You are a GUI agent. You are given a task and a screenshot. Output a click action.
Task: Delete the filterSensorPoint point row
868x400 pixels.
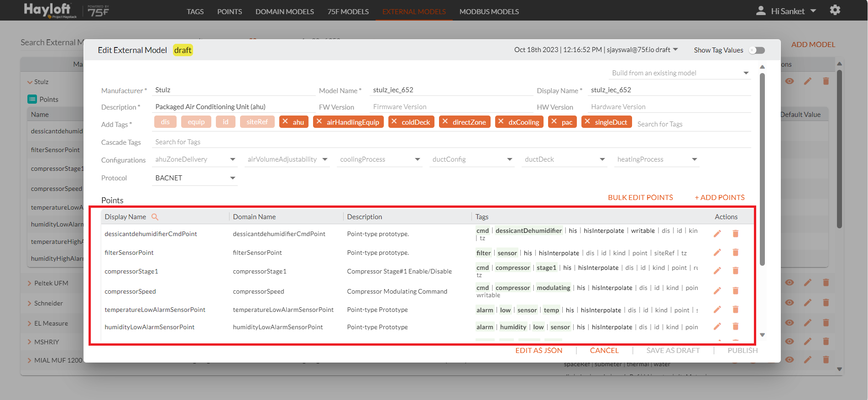pyautogui.click(x=736, y=253)
